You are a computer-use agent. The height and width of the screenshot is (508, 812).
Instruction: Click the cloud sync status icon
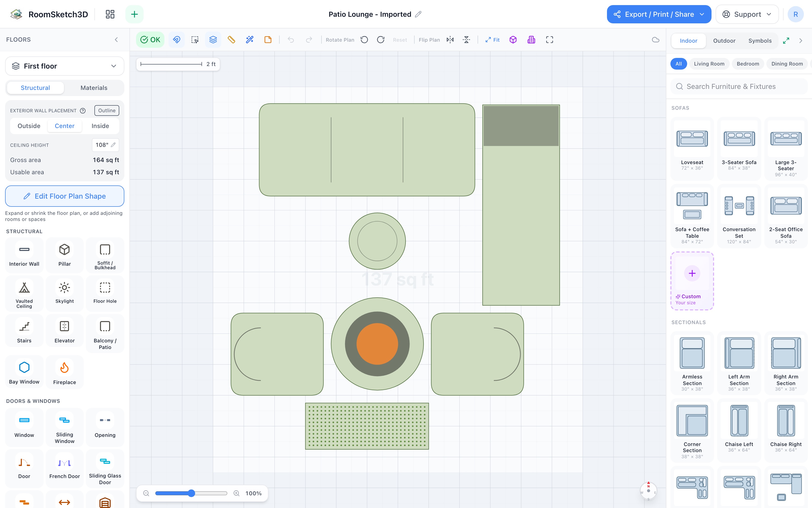655,40
